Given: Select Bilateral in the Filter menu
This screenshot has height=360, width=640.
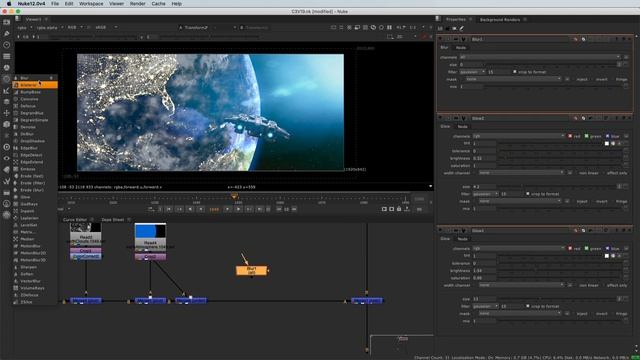Looking at the screenshot, I should [35, 85].
